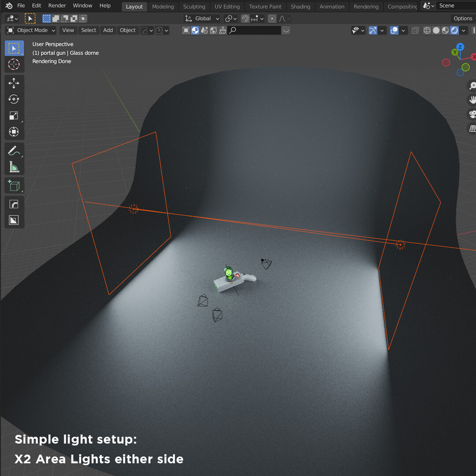The width and height of the screenshot is (476, 476).
Task: Open object visibility and selectability dropdown
Action: (x=358, y=30)
